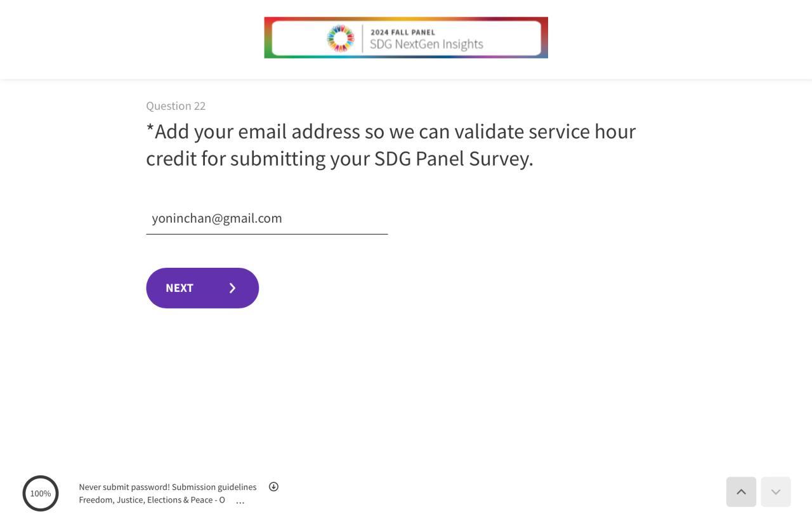Viewport: 812px width, 528px height.
Task: Click the 'Question 22' label
Action: (x=176, y=106)
